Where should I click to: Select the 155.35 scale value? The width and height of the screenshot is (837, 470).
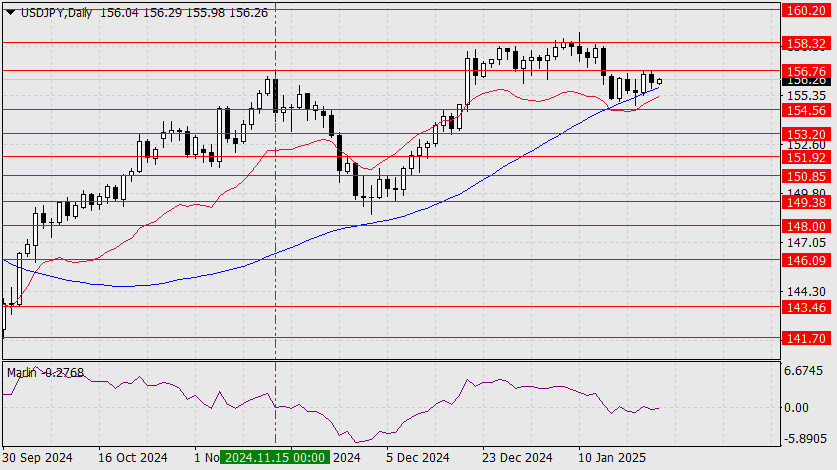[x=806, y=96]
